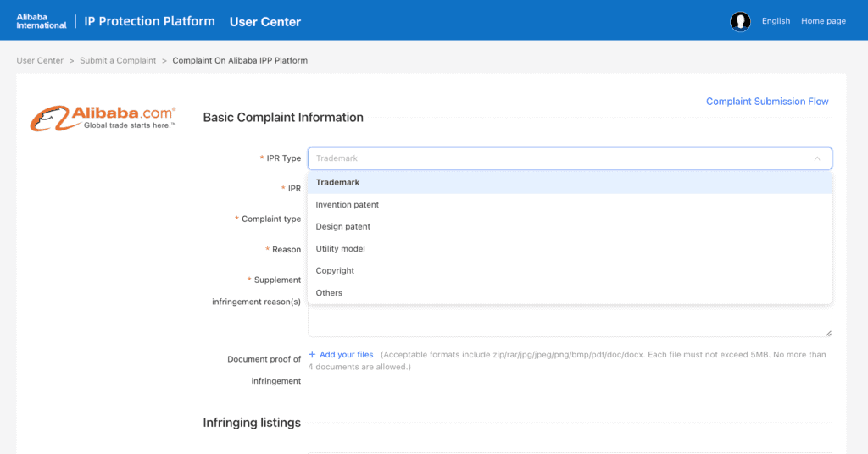Select Trademark from the dropdown list
868x454 pixels.
pyautogui.click(x=570, y=182)
